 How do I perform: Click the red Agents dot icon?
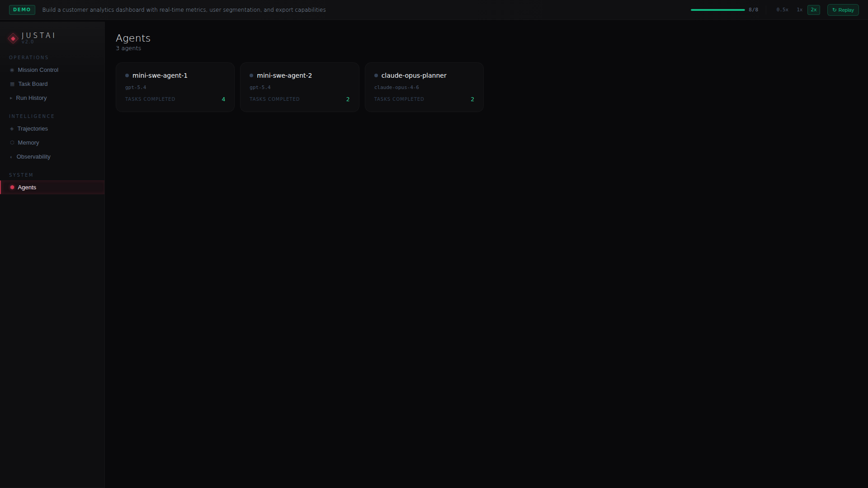tap(12, 188)
